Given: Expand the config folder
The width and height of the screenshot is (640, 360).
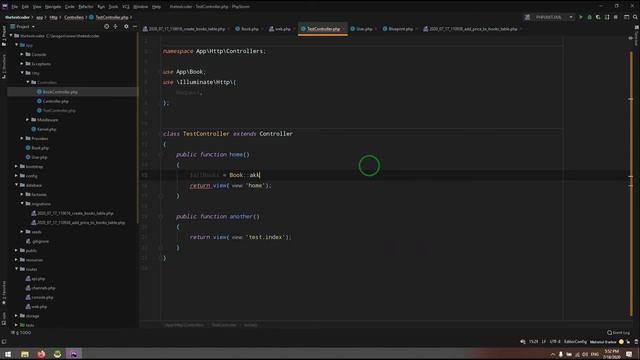Looking at the screenshot, I should pos(17,176).
